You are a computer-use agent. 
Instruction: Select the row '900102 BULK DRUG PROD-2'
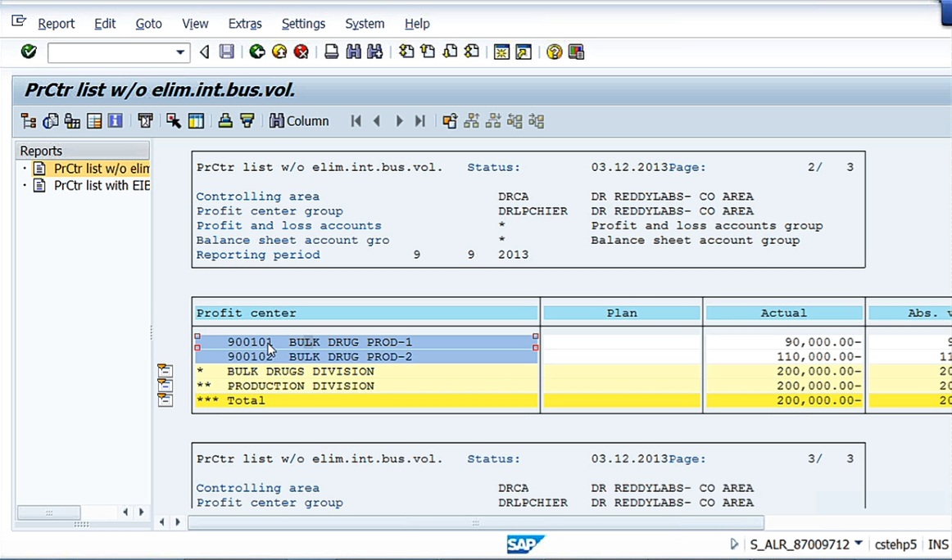[x=366, y=357]
